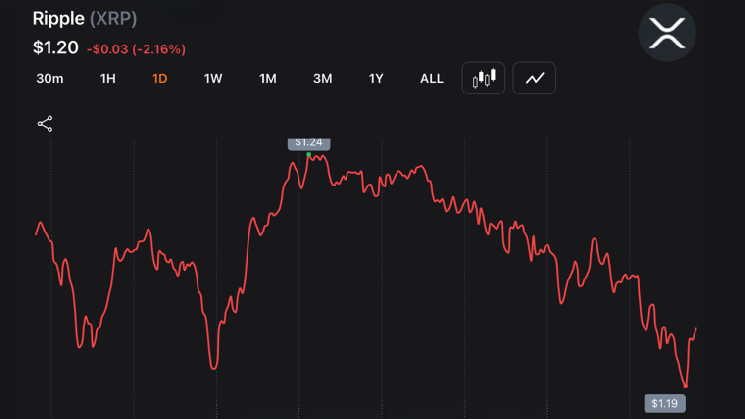Switch chart to 1M range
745x419 pixels.
point(267,78)
